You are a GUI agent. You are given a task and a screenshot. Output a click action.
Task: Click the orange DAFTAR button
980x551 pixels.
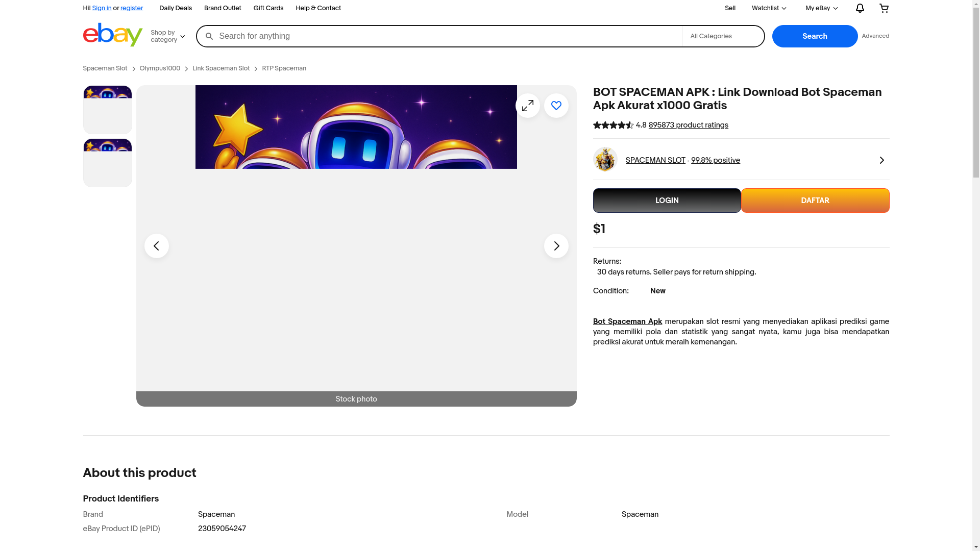pos(815,201)
